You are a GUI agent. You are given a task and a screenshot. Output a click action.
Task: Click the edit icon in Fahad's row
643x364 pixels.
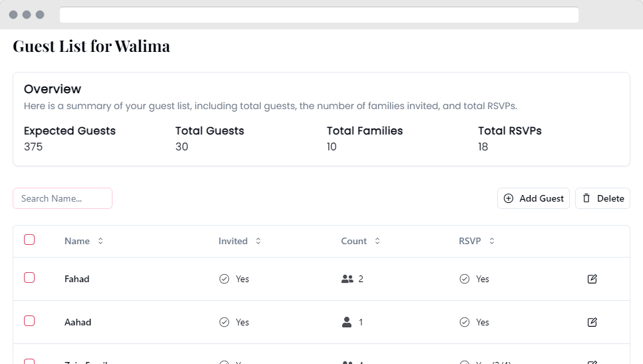click(592, 279)
